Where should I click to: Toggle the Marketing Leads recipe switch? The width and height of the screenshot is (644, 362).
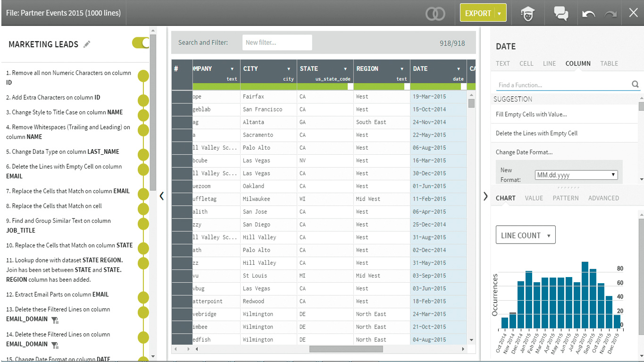141,43
